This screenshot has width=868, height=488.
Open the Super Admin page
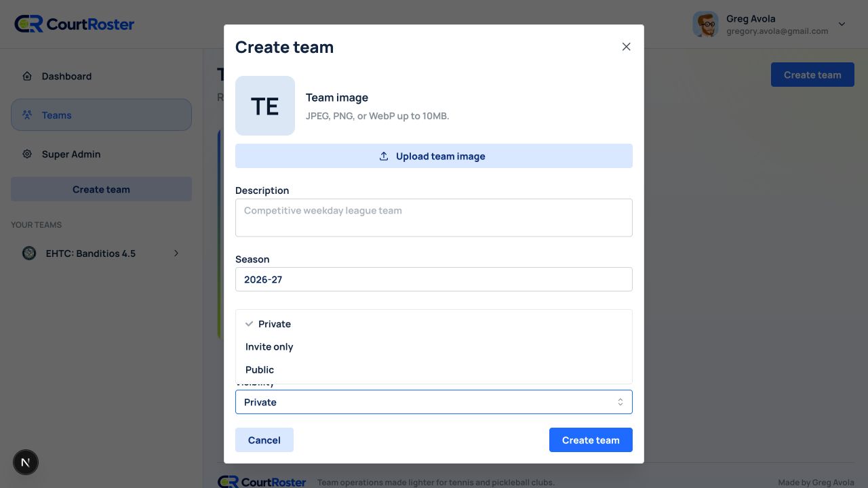click(x=101, y=154)
